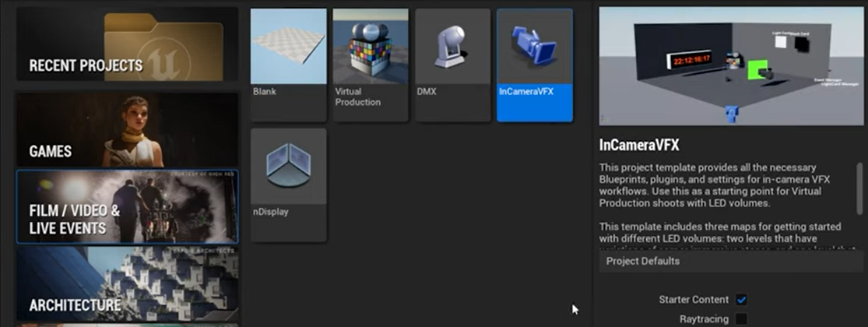Disable the Starter Content checkbox
The image size is (868, 327).
click(741, 300)
